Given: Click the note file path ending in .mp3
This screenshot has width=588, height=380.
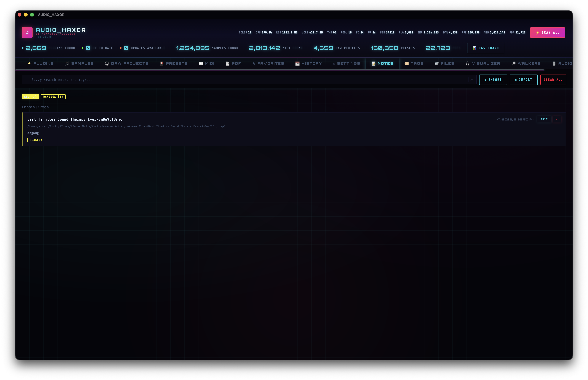Looking at the screenshot, I should 126,126.
